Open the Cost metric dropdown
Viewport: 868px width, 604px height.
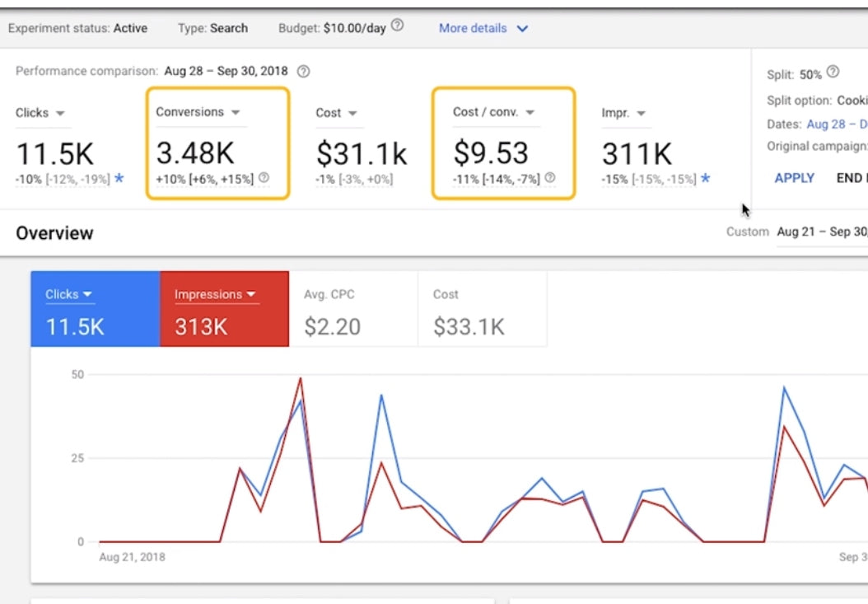pyautogui.click(x=352, y=114)
